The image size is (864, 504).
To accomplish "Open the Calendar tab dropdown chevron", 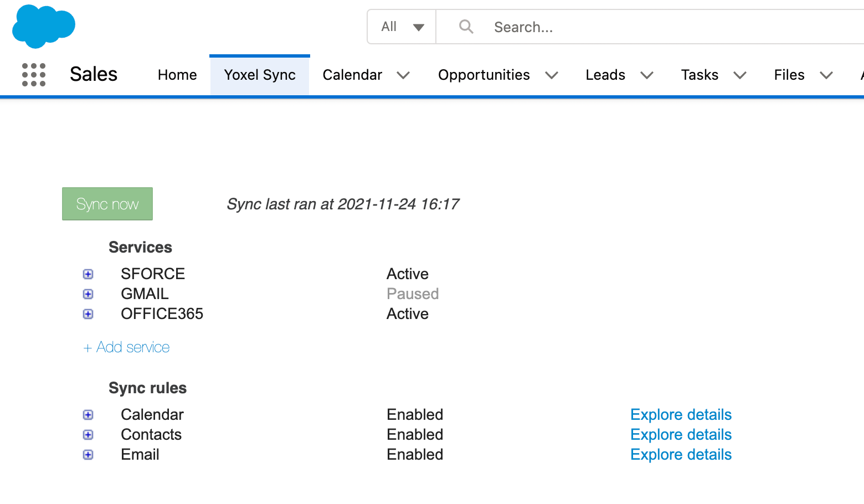I will [x=403, y=75].
